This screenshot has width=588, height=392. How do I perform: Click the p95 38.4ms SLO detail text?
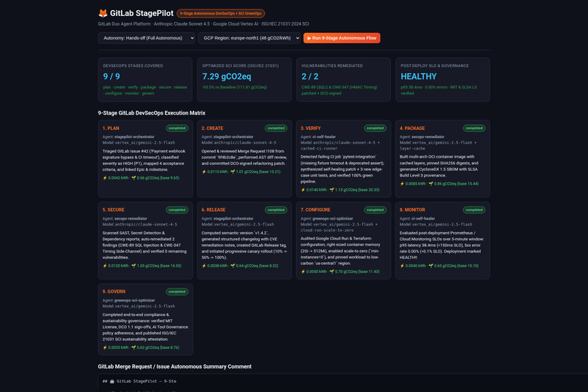[438, 91]
